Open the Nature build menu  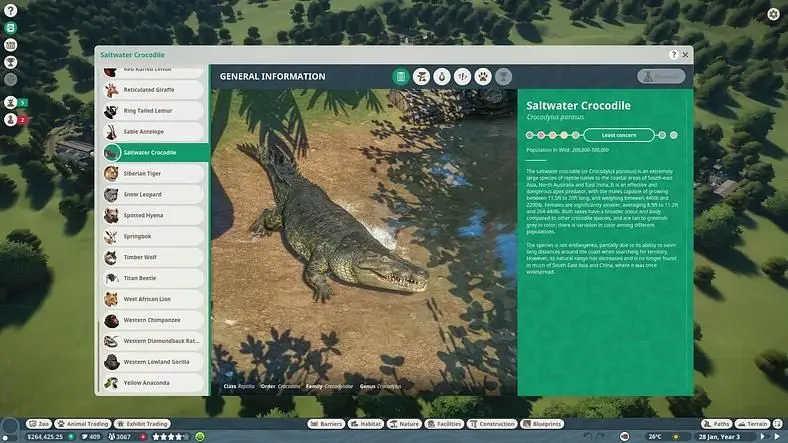404,424
